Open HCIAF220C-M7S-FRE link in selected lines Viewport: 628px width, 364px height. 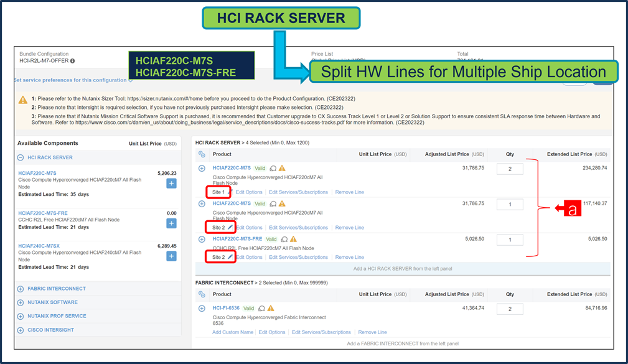coord(237,239)
